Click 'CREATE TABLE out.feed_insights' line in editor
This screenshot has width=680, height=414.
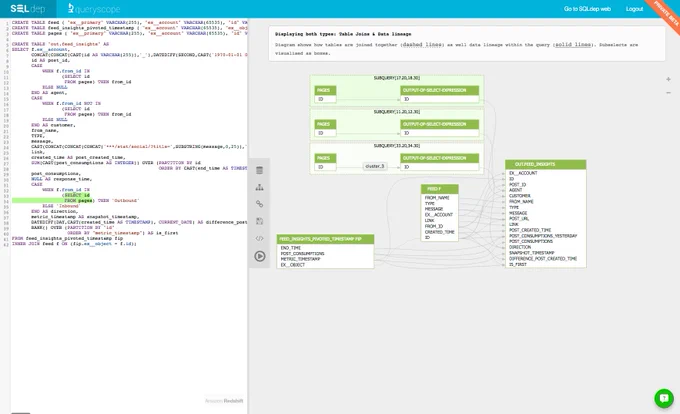[x=60, y=44]
